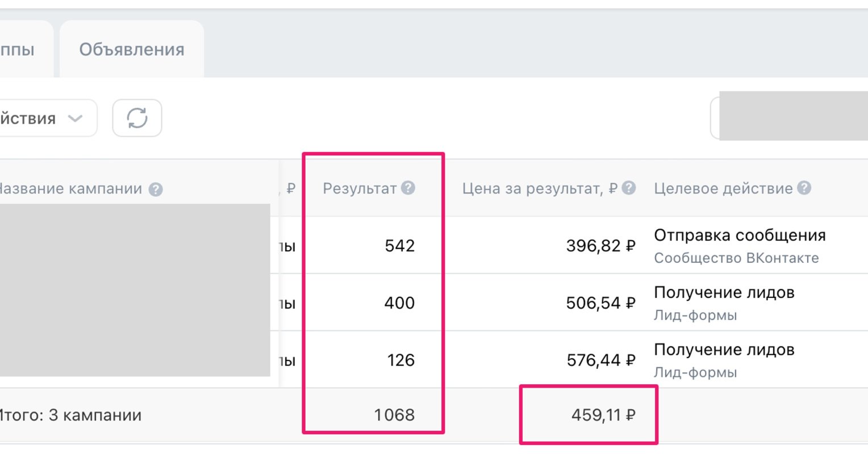Click total price 459,11 ₽
The height and width of the screenshot is (454, 868).
[603, 415]
